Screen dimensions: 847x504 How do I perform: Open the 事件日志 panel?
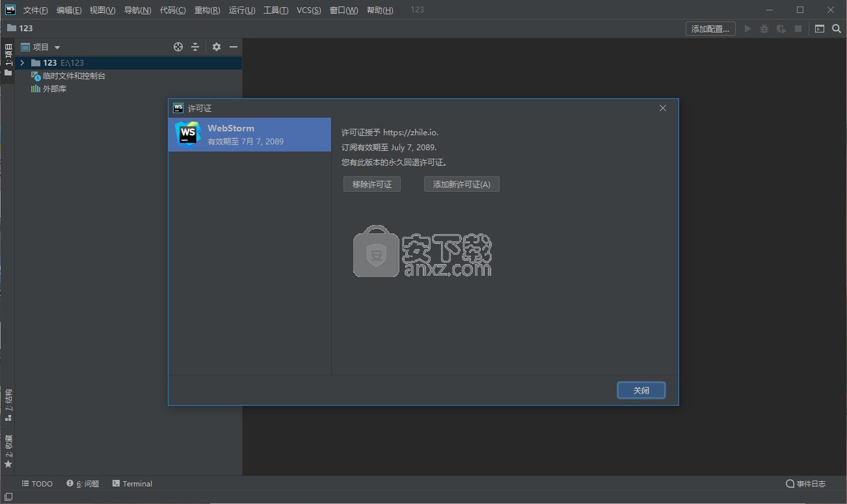[806, 484]
